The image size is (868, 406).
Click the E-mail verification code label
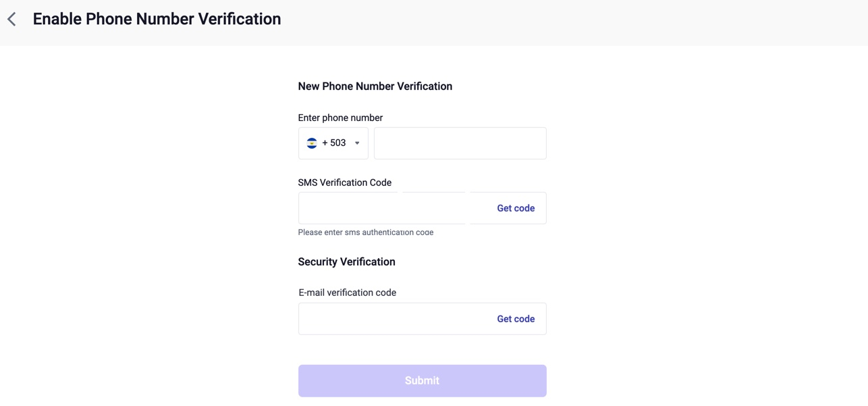[348, 293]
